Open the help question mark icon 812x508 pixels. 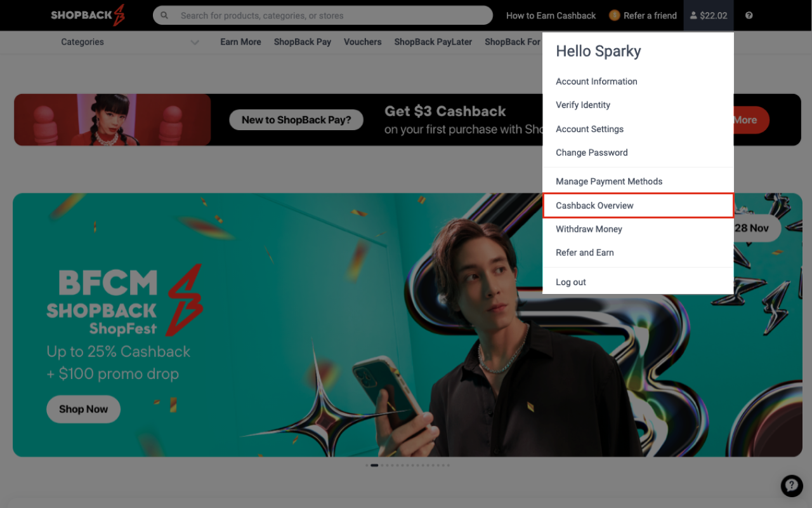point(749,15)
